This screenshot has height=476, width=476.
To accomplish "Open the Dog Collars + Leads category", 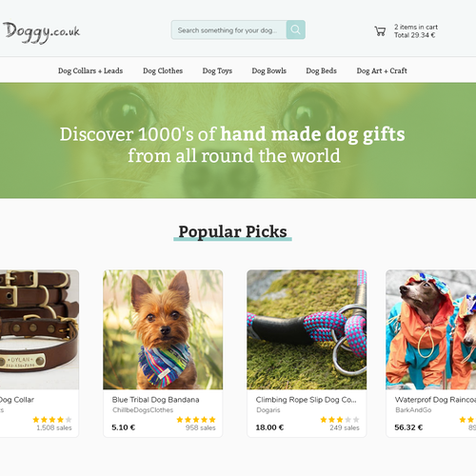I will click(x=90, y=70).
